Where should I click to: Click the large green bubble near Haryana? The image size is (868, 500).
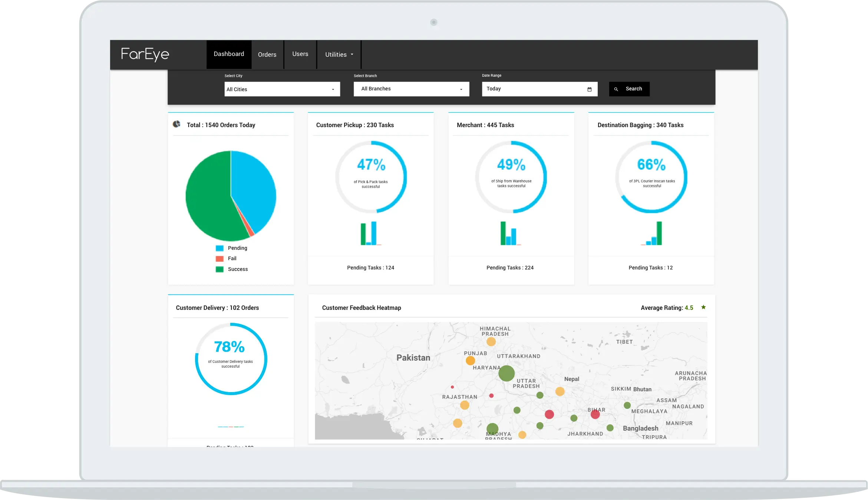click(506, 374)
